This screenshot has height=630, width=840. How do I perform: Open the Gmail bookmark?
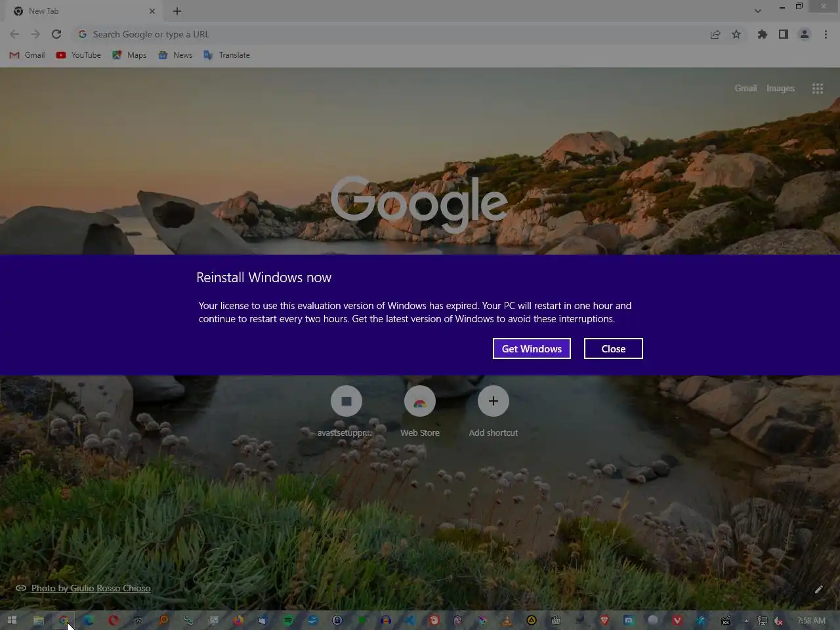point(27,55)
